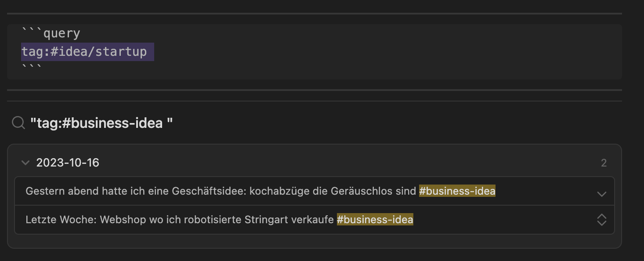Open the 2023-10-16 note from results
This screenshot has width=644, height=261.
68,163
